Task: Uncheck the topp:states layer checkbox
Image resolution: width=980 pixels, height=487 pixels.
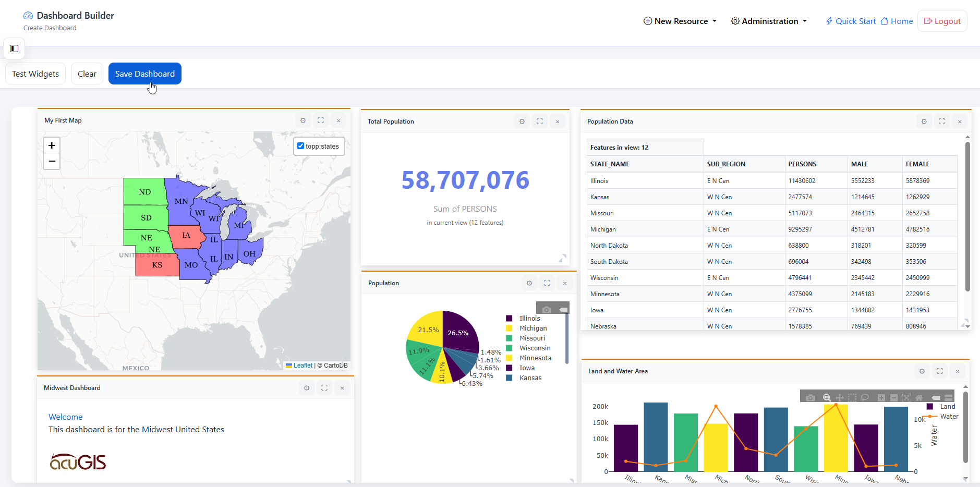Action: point(301,146)
